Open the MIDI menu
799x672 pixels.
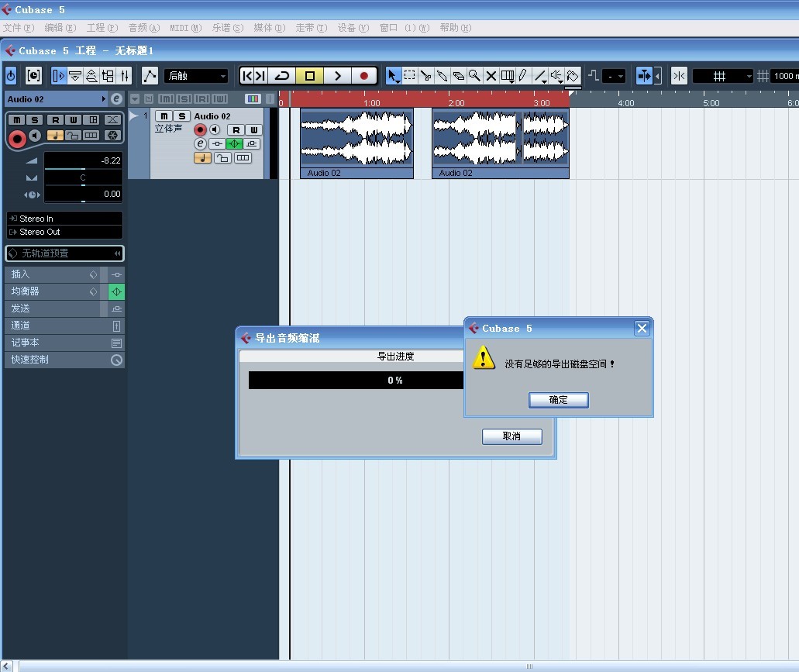click(184, 27)
